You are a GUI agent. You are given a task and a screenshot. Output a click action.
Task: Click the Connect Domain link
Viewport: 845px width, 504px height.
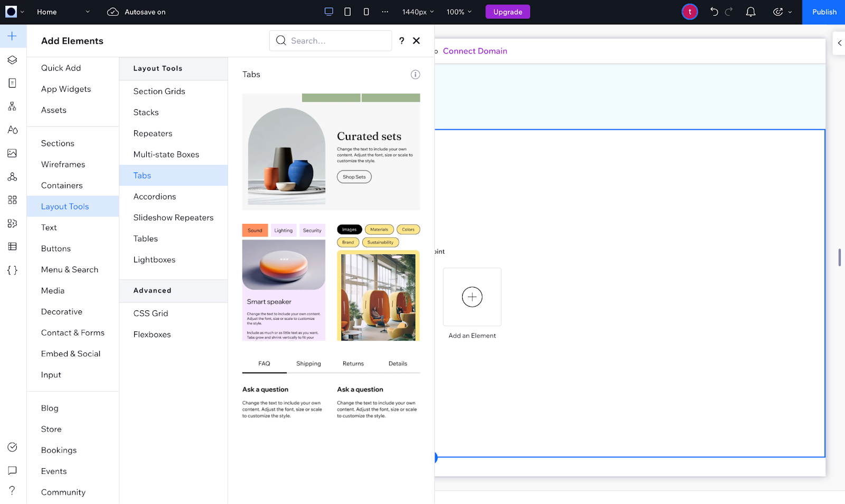click(x=475, y=51)
